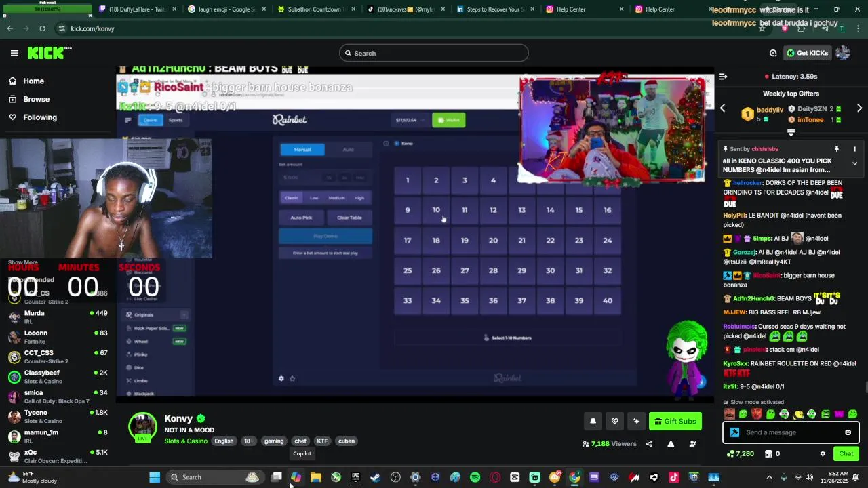Viewport: 868px width, 488px height.
Task: Switch to Steps to Recover browser tab
Action: coord(494,9)
